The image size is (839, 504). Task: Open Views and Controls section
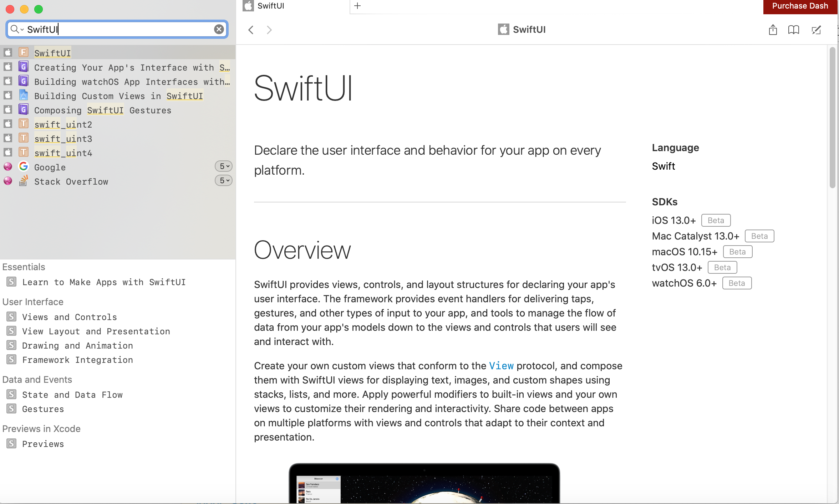point(69,317)
